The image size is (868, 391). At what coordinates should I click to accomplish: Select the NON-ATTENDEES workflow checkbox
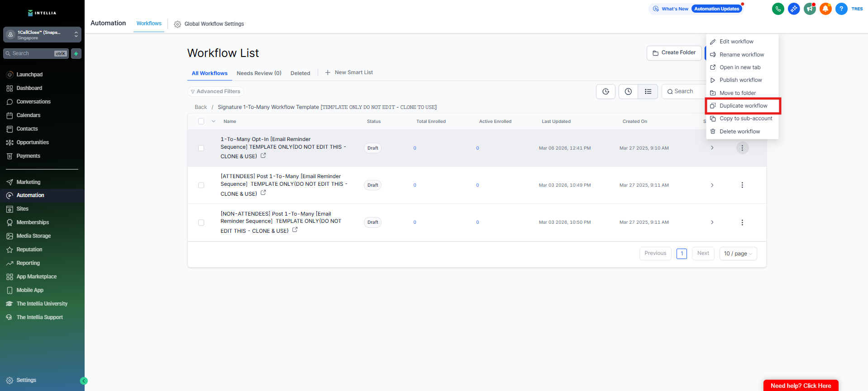(201, 222)
